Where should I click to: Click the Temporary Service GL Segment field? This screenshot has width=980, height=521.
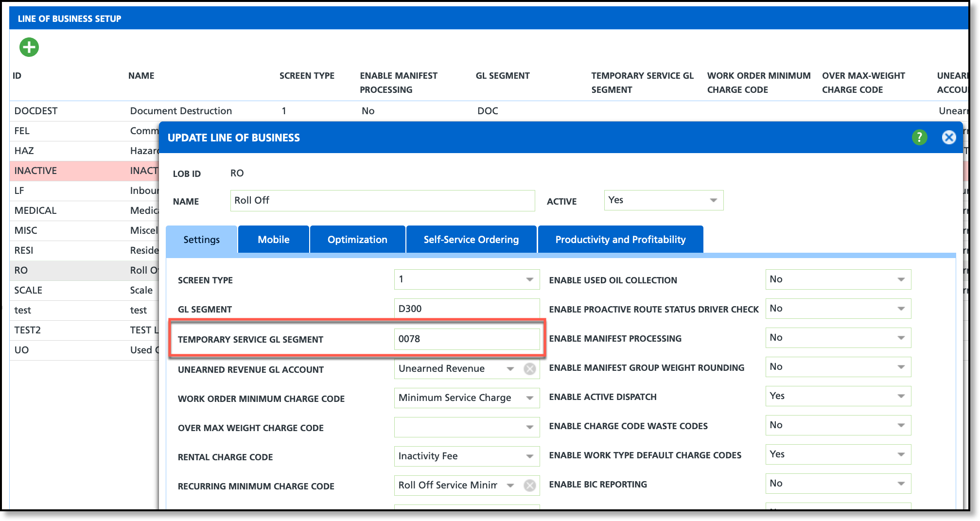tap(467, 339)
